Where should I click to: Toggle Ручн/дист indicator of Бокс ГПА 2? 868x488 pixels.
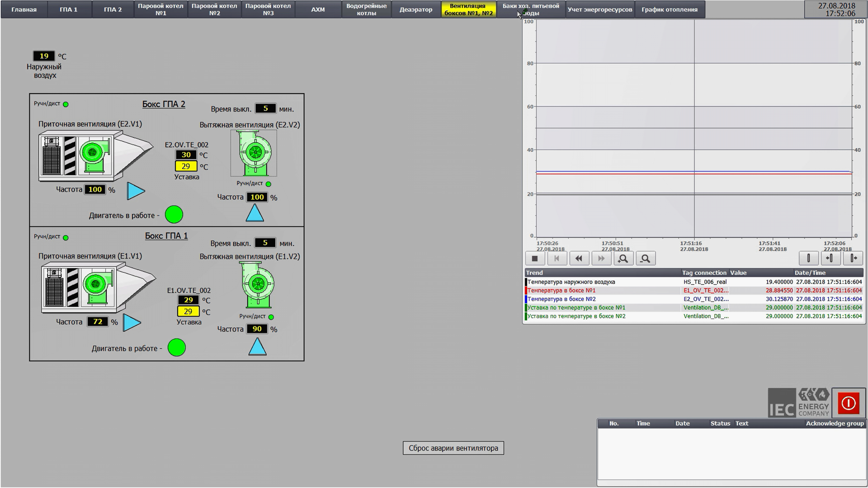point(66,104)
